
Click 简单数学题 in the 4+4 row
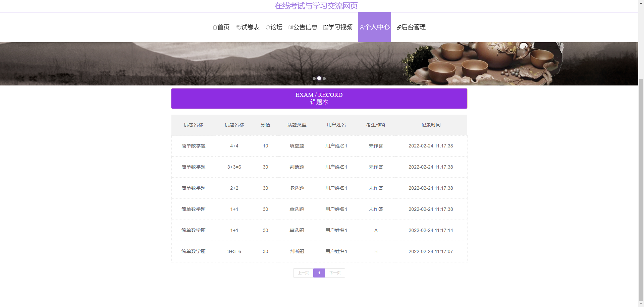tap(193, 146)
